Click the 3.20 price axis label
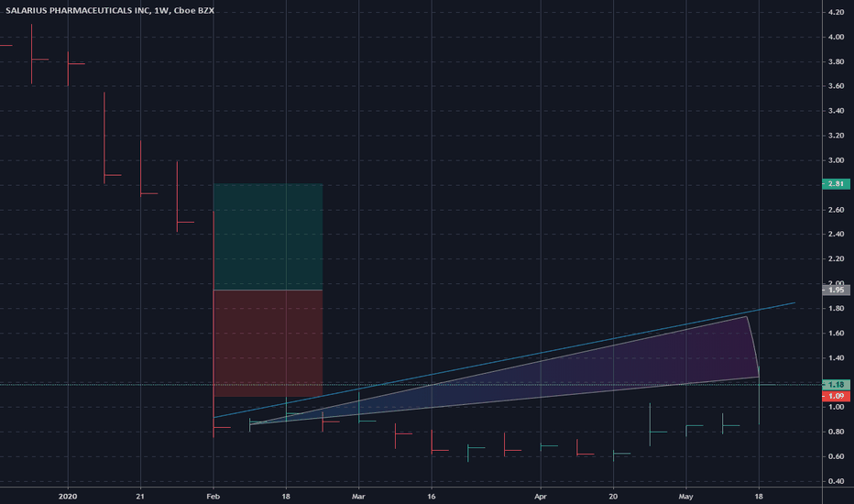This screenshot has height=504, width=854. click(x=836, y=136)
